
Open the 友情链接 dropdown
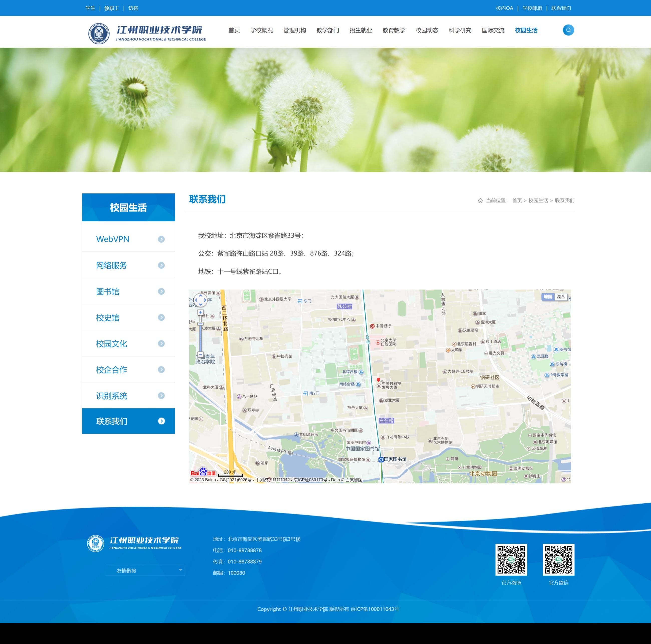click(x=145, y=571)
